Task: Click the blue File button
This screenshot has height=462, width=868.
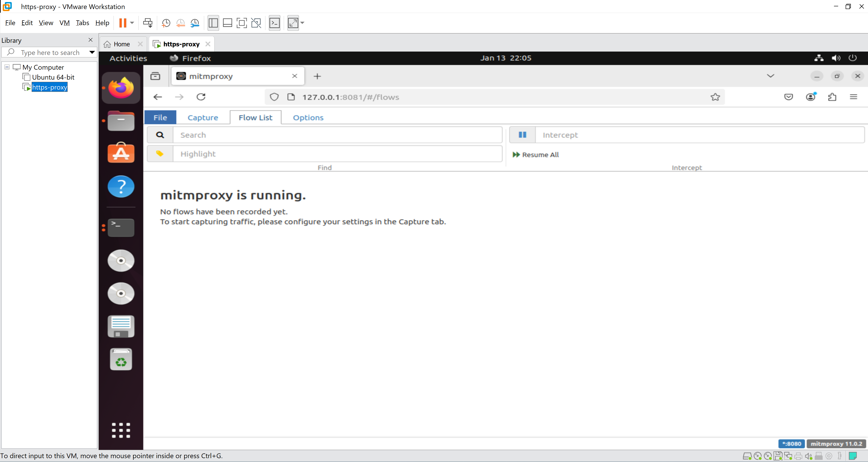Action: click(x=160, y=118)
